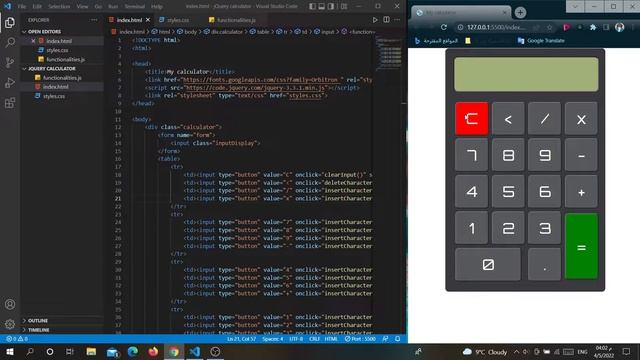The image size is (640, 360).
Task: Open Source Control view in activity bar
Action: pos(10,62)
